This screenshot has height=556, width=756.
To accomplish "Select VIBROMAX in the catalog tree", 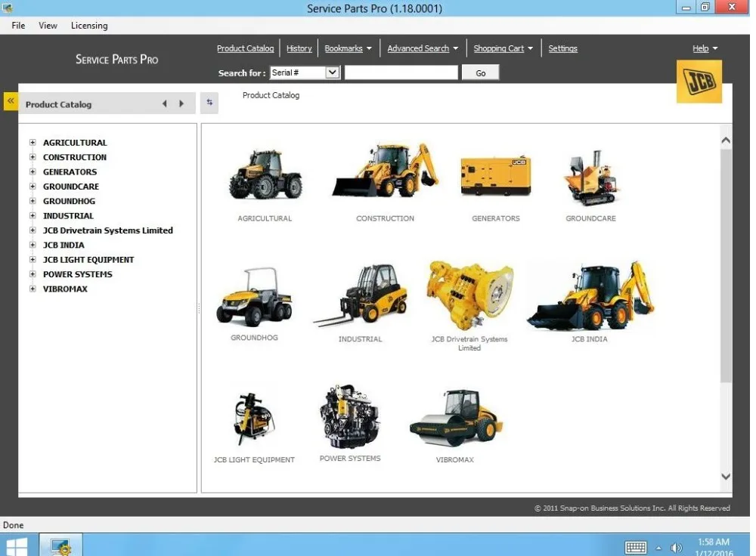I will [x=65, y=289].
